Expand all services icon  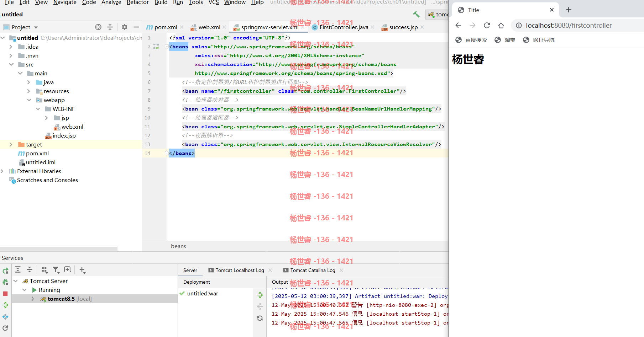[x=18, y=269]
